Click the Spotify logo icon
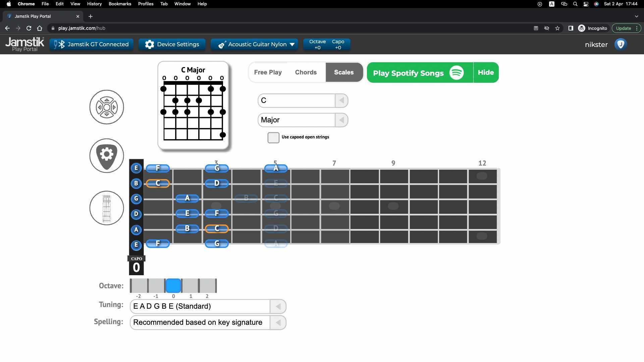644x362 pixels. pos(457,73)
